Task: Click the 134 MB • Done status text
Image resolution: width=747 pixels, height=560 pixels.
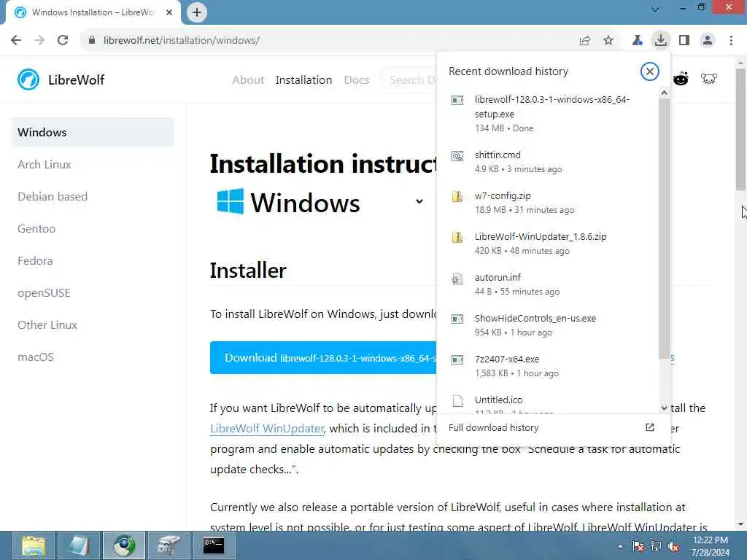Action: [x=504, y=128]
